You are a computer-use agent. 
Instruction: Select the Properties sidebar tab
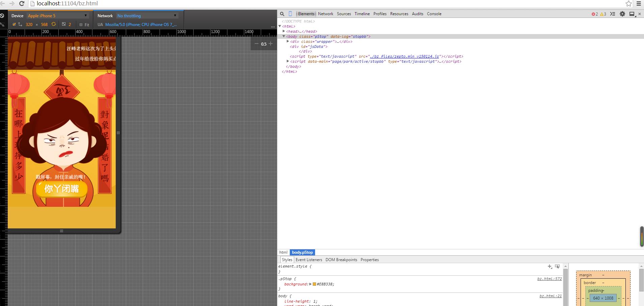click(x=369, y=260)
